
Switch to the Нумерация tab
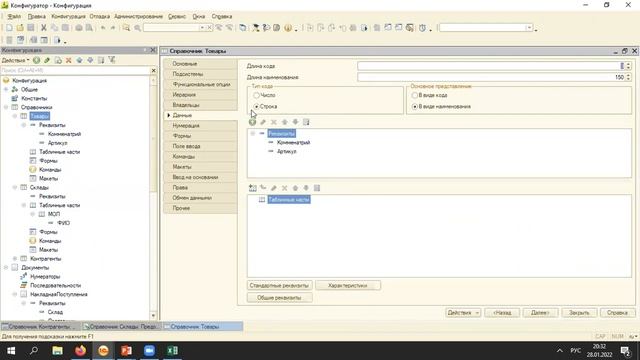tap(200, 126)
